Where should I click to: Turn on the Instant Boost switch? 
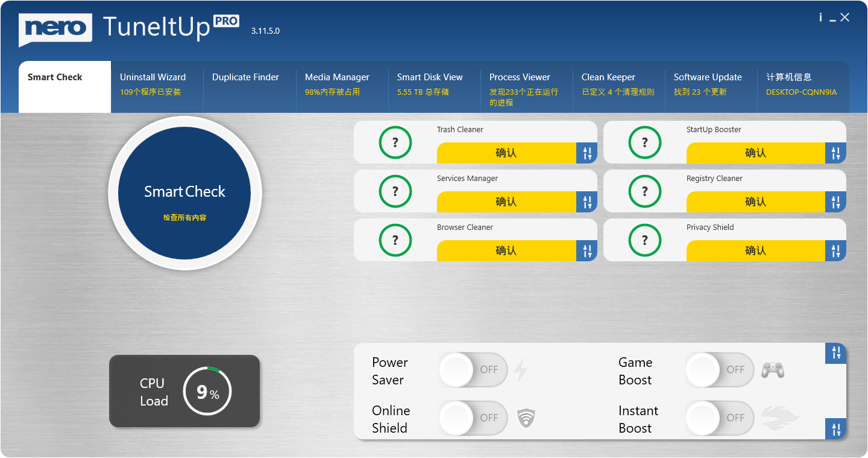(x=720, y=418)
